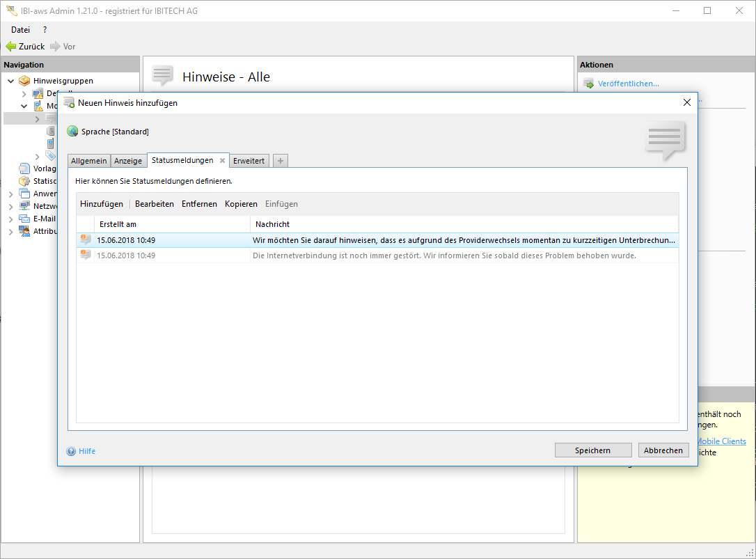The width and height of the screenshot is (756, 559).
Task: Click the blue Hilfe question-mark icon
Action: pos(71,451)
